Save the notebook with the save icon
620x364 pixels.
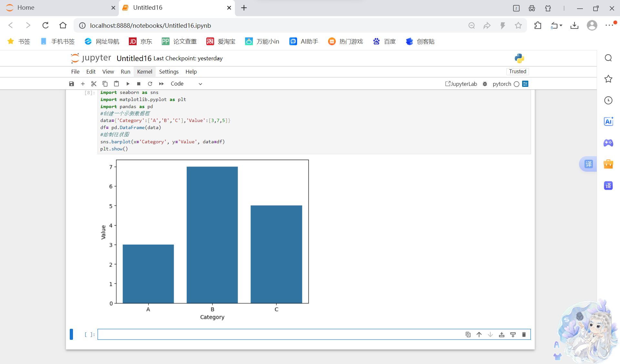coord(71,84)
